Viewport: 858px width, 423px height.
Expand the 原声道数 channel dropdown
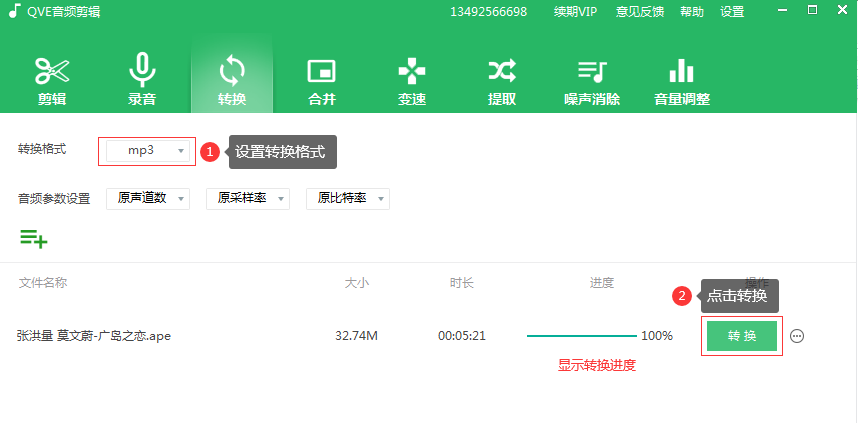point(148,199)
